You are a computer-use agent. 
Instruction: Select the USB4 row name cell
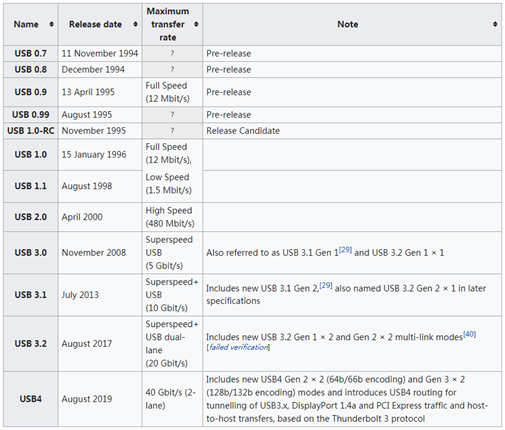[31, 399]
